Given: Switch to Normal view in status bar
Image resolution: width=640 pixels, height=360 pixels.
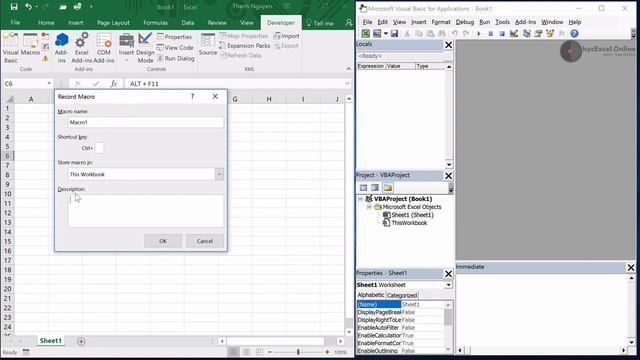Looking at the screenshot, I should click(x=233, y=352).
